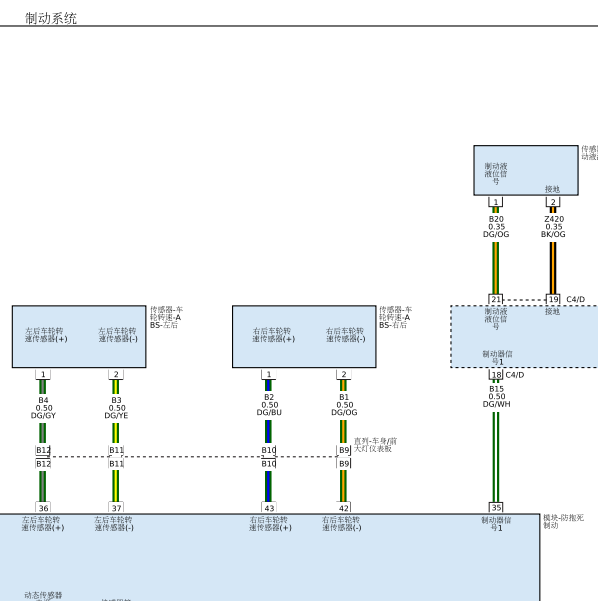Select the 模块-防抱死制动 module label
Screen dimensions: 598x601
[x=563, y=522]
